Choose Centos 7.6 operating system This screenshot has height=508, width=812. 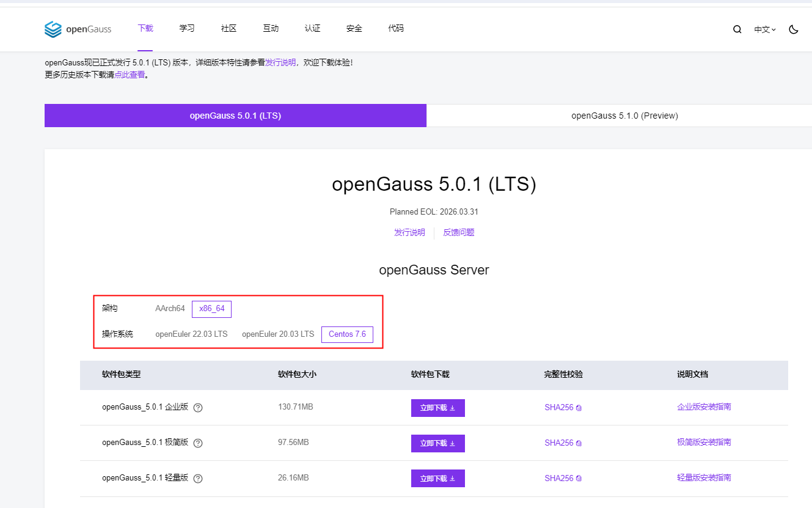(x=347, y=334)
